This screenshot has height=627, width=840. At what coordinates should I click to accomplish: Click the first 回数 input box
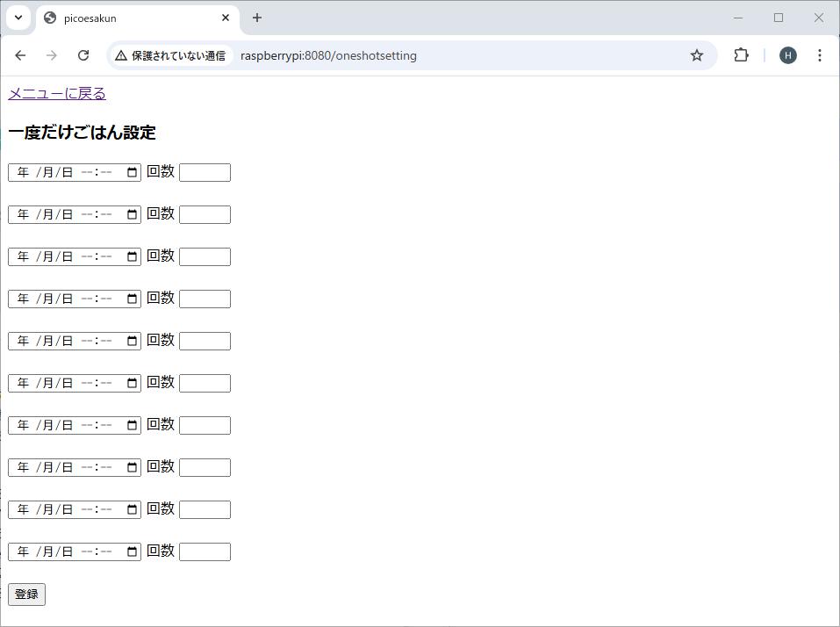click(205, 172)
